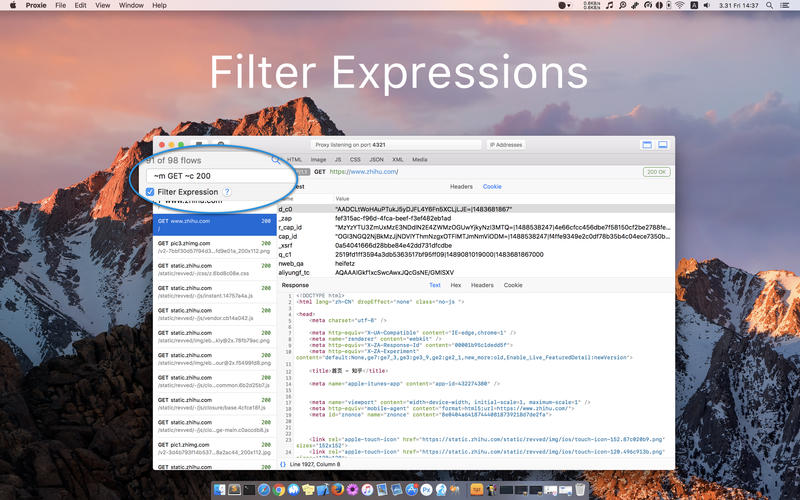Open Terminal from the Dock
The image size is (800, 500).
[x=249, y=490]
